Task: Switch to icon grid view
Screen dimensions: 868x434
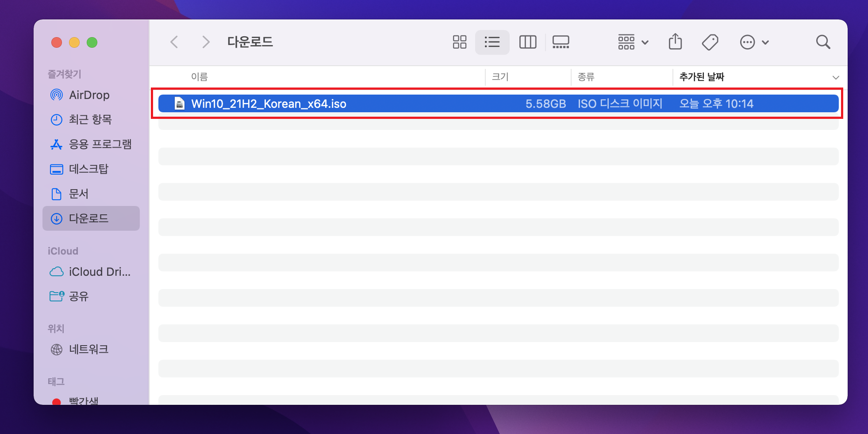Action: point(460,42)
